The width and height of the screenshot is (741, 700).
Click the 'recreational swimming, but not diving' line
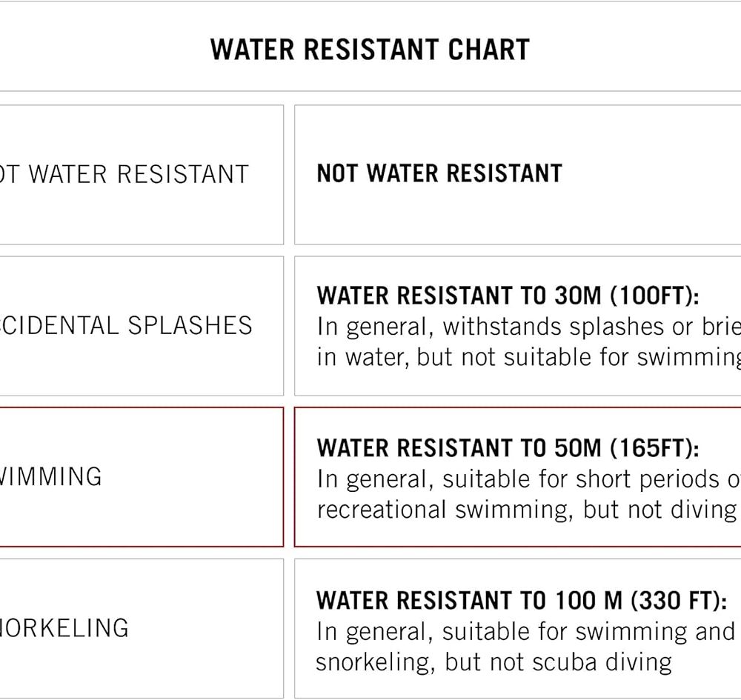[526, 510]
